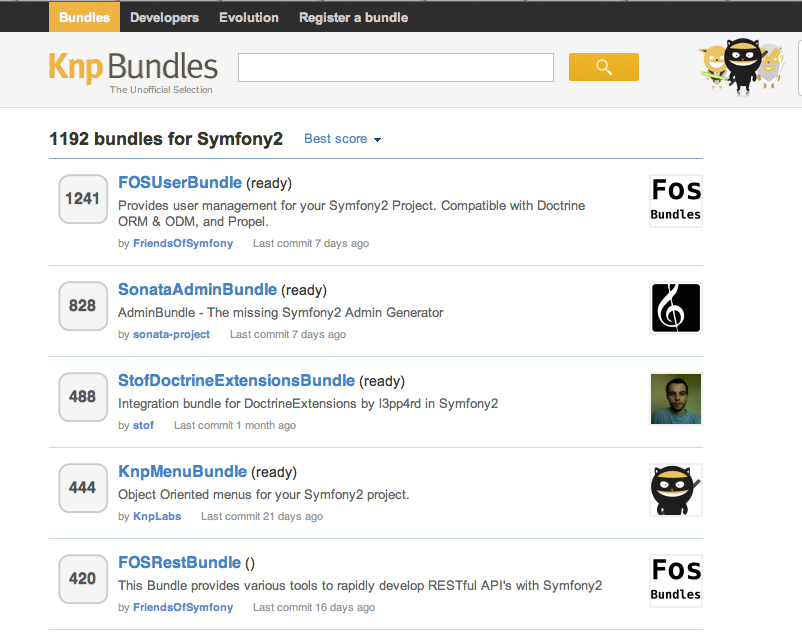Visit the stof author page
Image resolution: width=802 pixels, height=641 pixels.
(143, 426)
